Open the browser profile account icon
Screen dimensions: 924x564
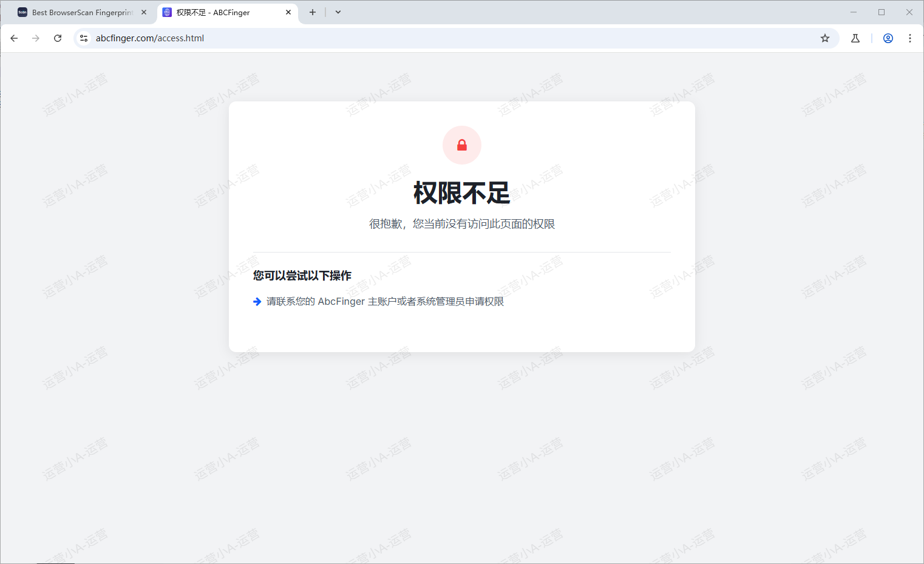(888, 38)
